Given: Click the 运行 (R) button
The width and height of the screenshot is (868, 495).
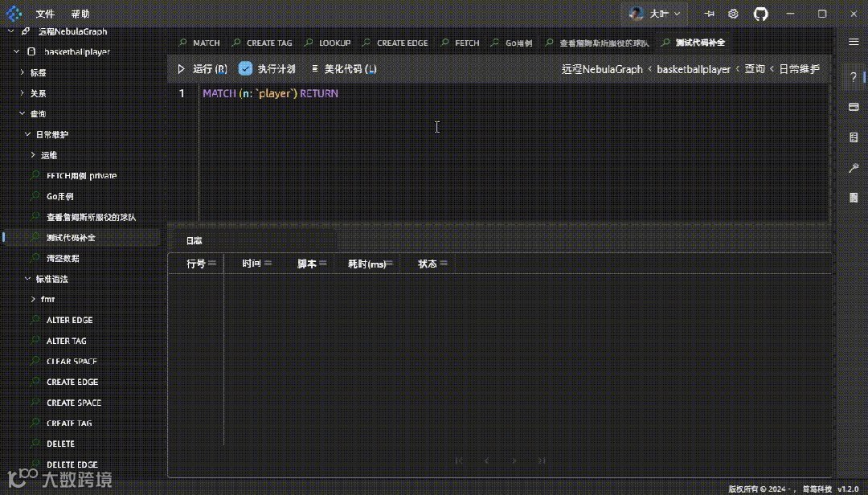Looking at the screenshot, I should (x=202, y=69).
